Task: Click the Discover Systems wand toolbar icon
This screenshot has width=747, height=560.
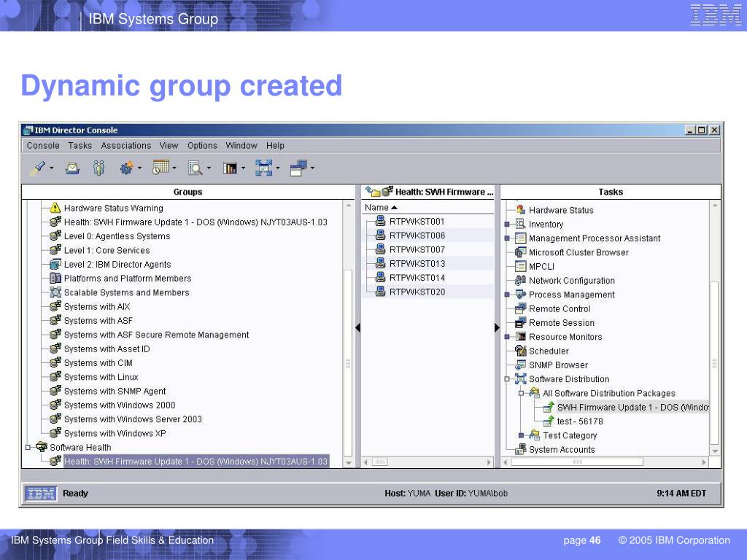Action: [x=38, y=168]
